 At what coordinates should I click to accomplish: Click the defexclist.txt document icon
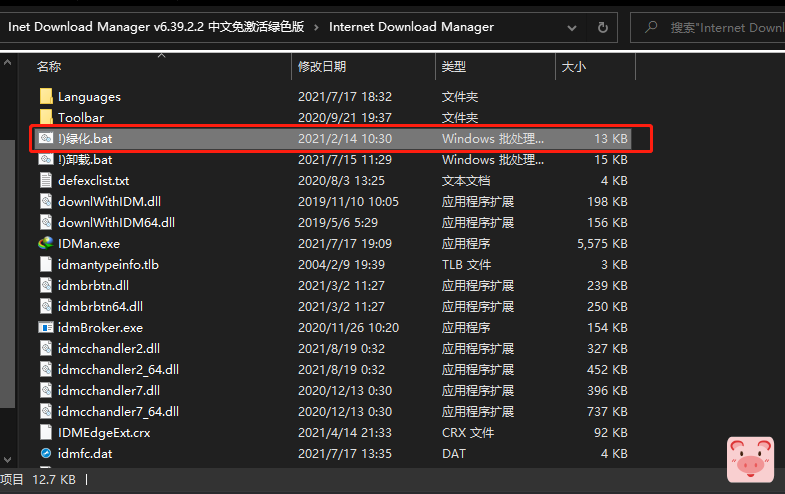(x=46, y=180)
